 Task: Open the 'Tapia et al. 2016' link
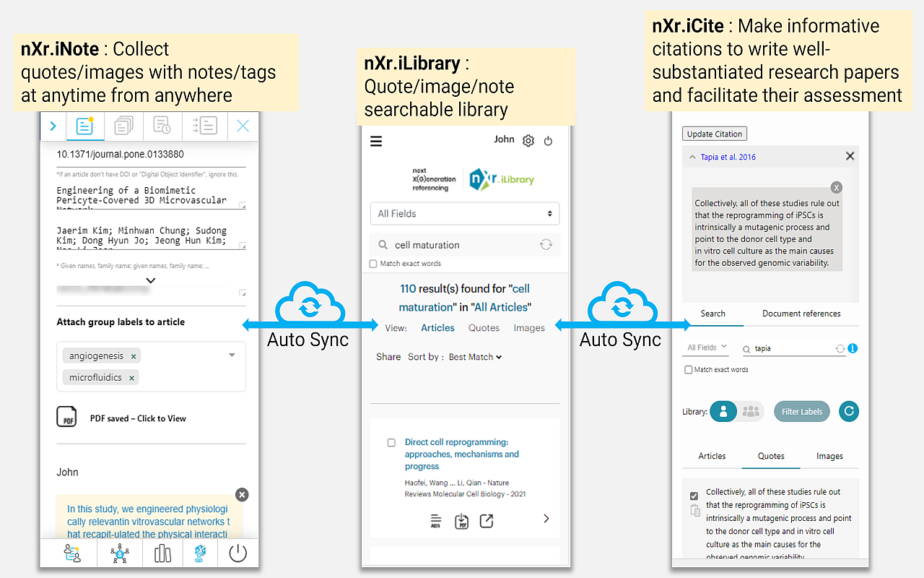[x=728, y=157]
